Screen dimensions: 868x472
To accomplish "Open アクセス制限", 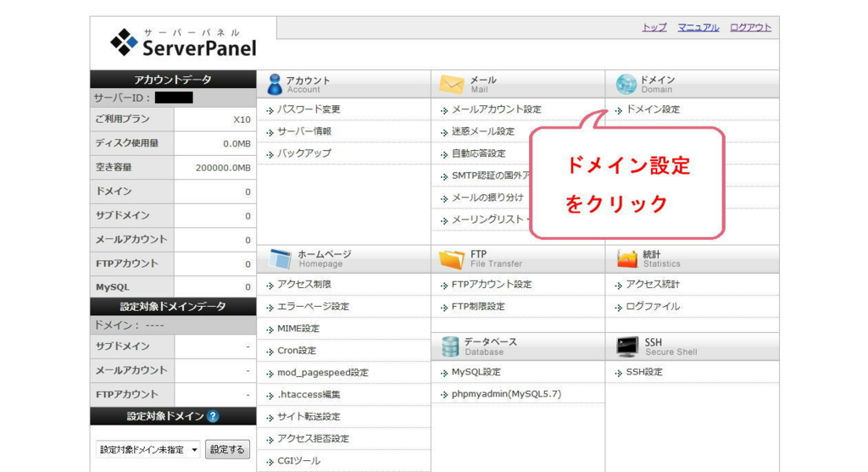I will coord(304,285).
